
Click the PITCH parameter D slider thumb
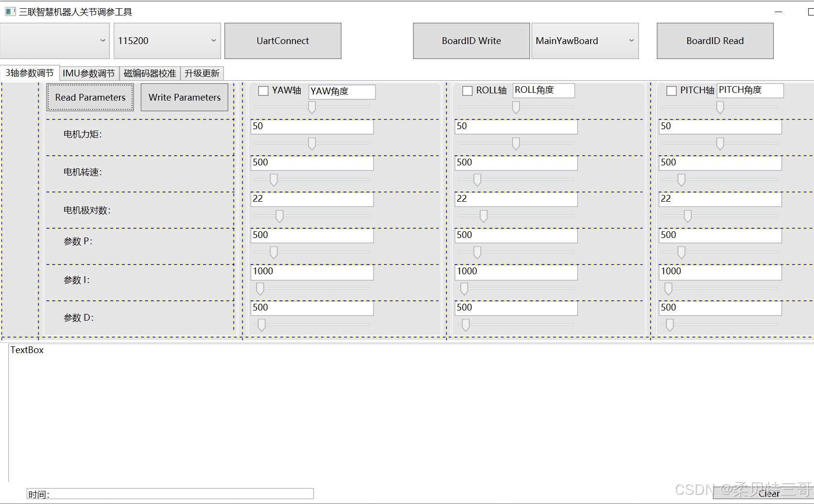pyautogui.click(x=670, y=325)
